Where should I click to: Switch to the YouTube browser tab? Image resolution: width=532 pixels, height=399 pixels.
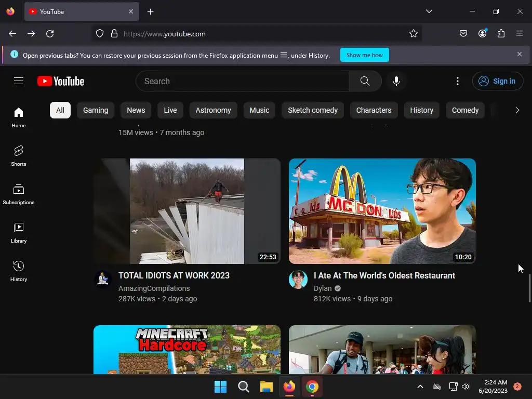82,12
